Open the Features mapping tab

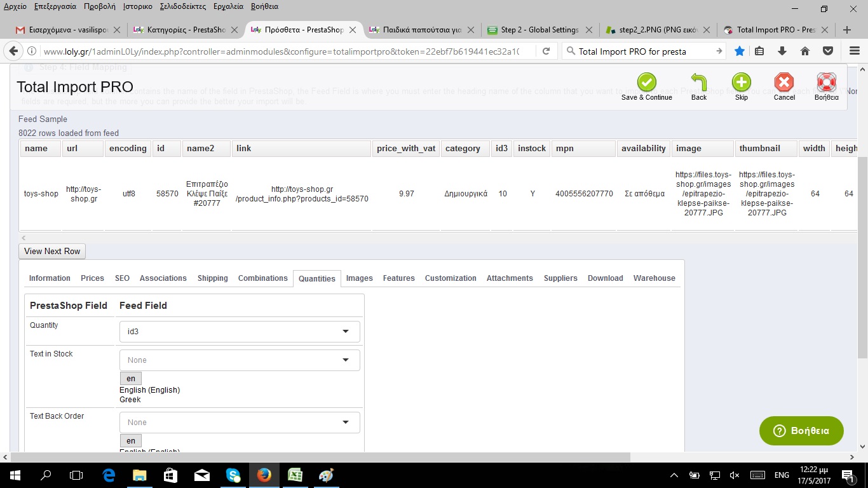[399, 278]
